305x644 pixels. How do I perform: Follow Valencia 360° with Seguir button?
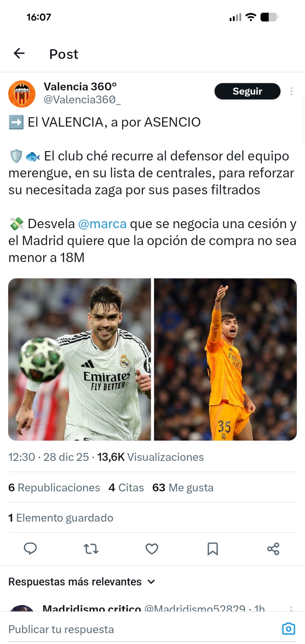coord(247,91)
